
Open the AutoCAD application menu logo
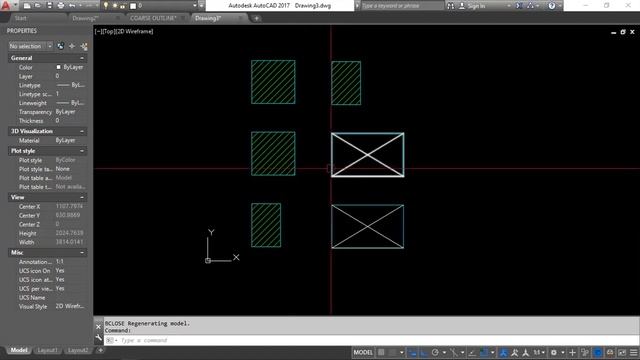(6, 5)
